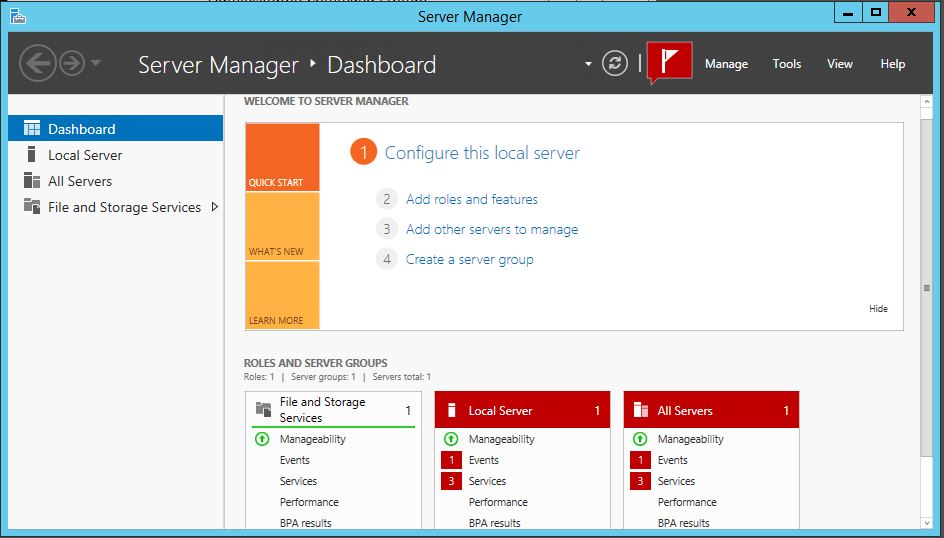Image resolution: width=944 pixels, height=538 pixels.
Task: Open the Manage menu
Action: [x=726, y=64]
